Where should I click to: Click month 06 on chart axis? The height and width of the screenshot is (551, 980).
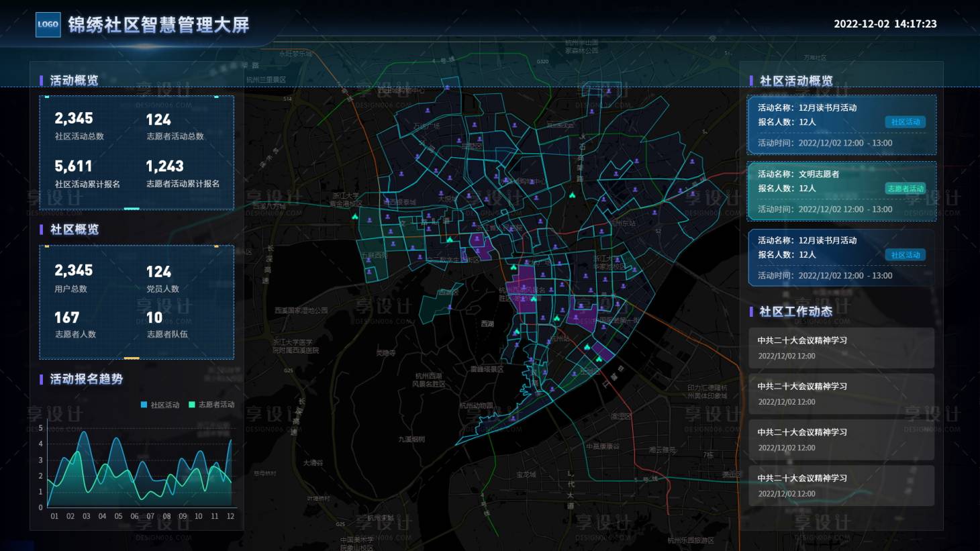(134, 516)
